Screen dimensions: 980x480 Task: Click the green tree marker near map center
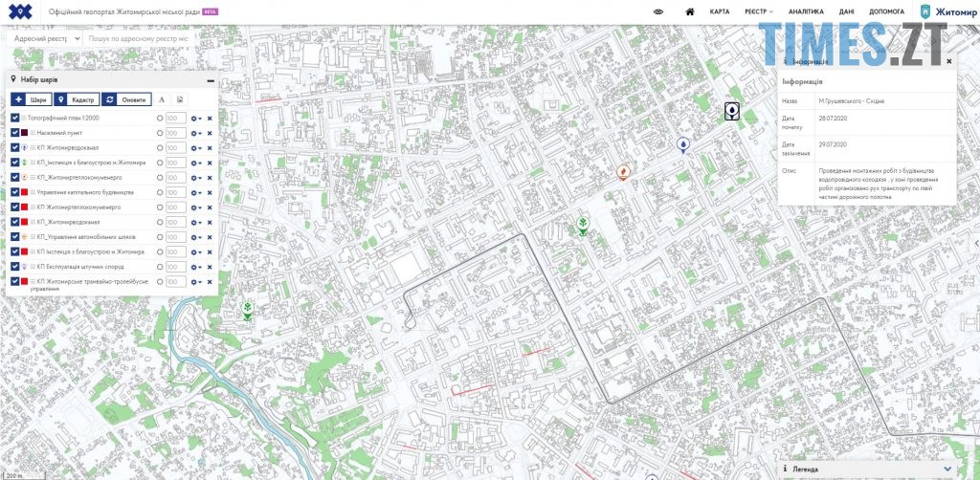tap(582, 226)
